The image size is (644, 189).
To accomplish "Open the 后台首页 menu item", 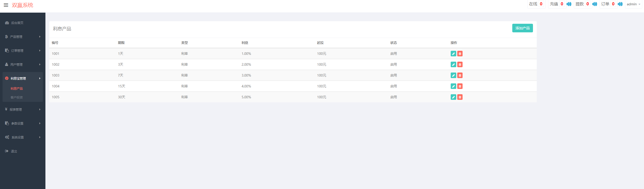I will click(23, 23).
